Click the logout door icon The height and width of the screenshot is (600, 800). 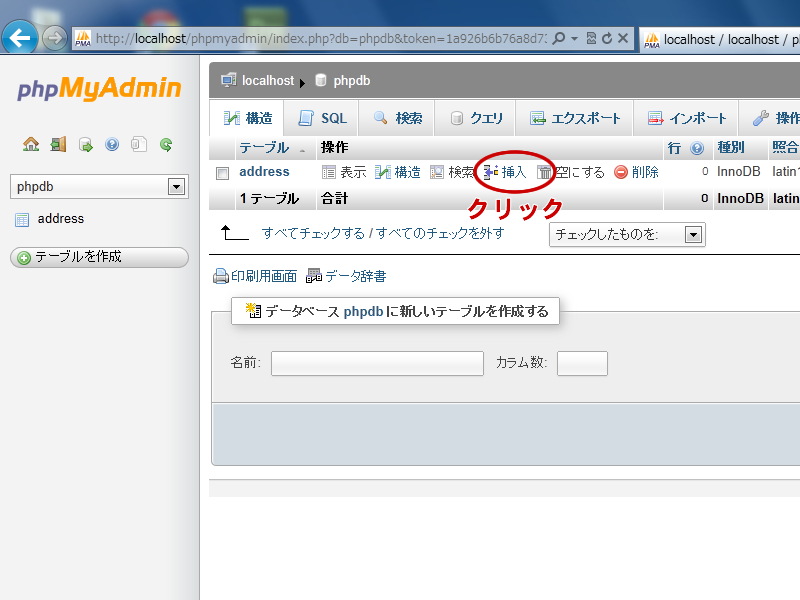tap(58, 144)
